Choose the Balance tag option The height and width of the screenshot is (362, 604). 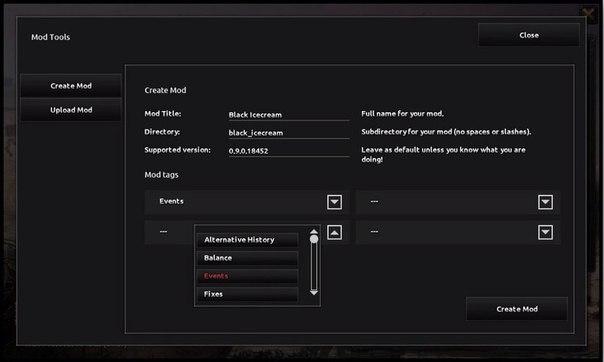[247, 258]
